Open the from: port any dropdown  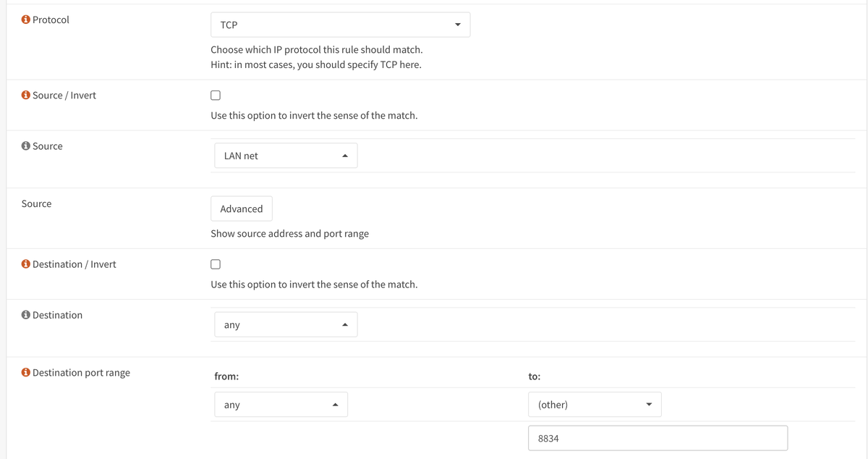pyautogui.click(x=281, y=405)
